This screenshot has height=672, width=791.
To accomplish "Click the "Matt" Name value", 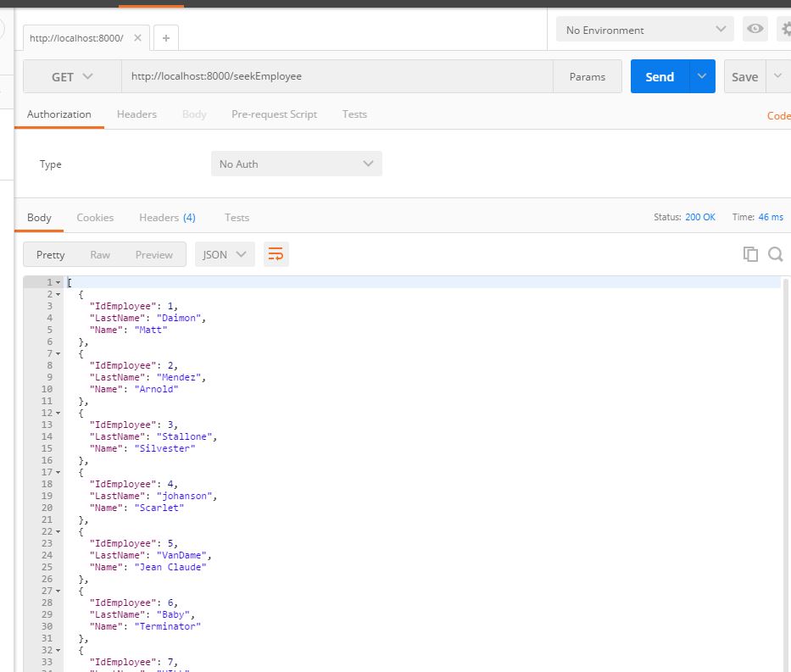I will (x=151, y=330).
